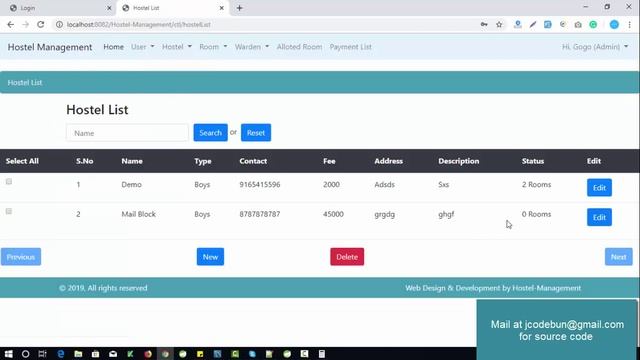This screenshot has width=640, height=360.
Task: Click the browser forward arrow
Action: (x=25, y=24)
